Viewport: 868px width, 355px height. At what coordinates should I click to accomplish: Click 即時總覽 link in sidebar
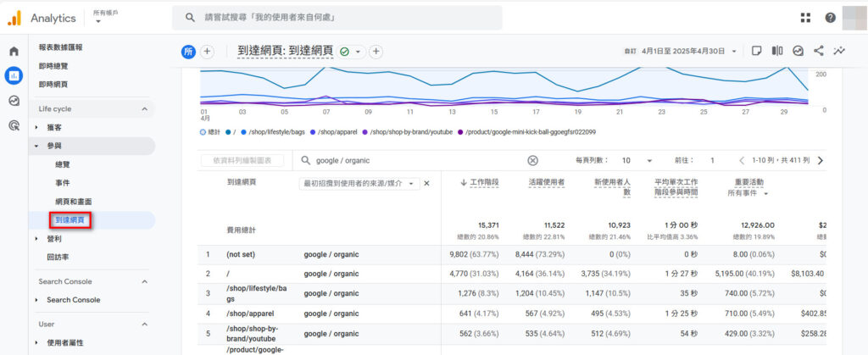pos(53,65)
